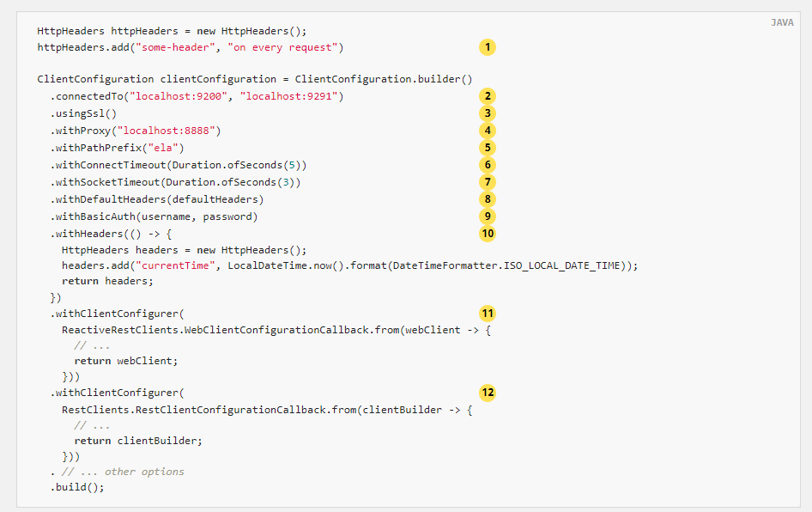
Task: Click callout badge 3 beside usingSsl
Action: 488,113
